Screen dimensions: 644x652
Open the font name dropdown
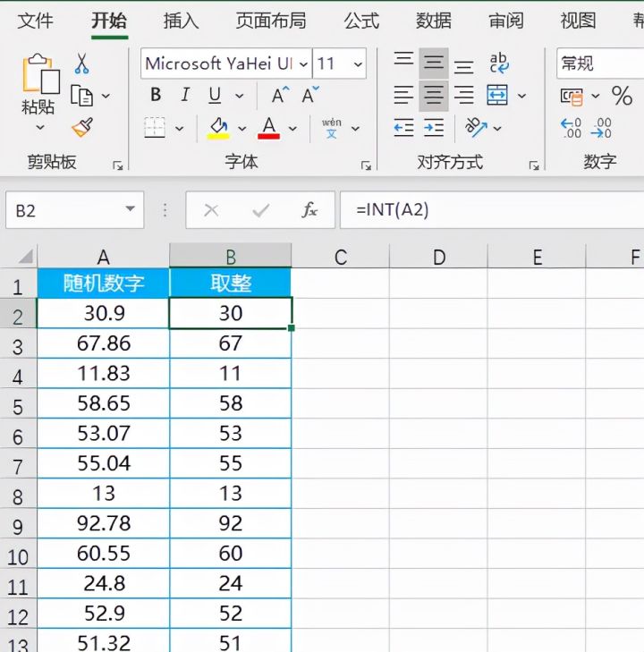click(303, 64)
